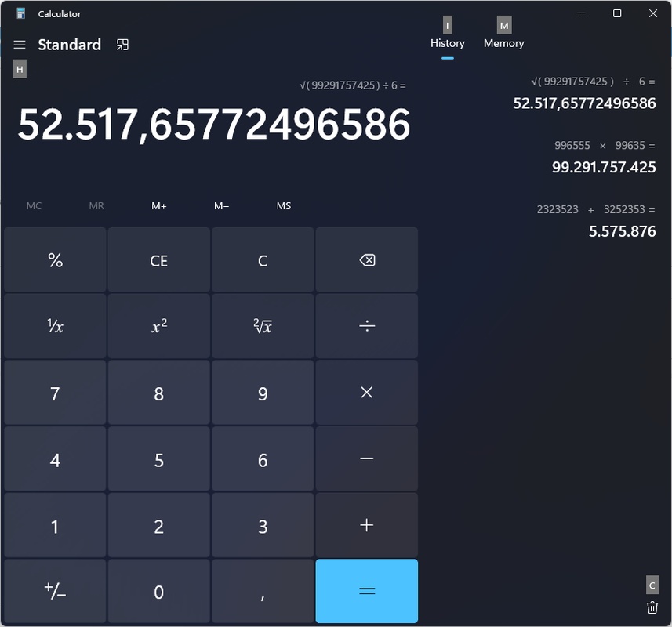Click the MS memory store button
Viewport: 672px width, 627px height.
point(284,206)
